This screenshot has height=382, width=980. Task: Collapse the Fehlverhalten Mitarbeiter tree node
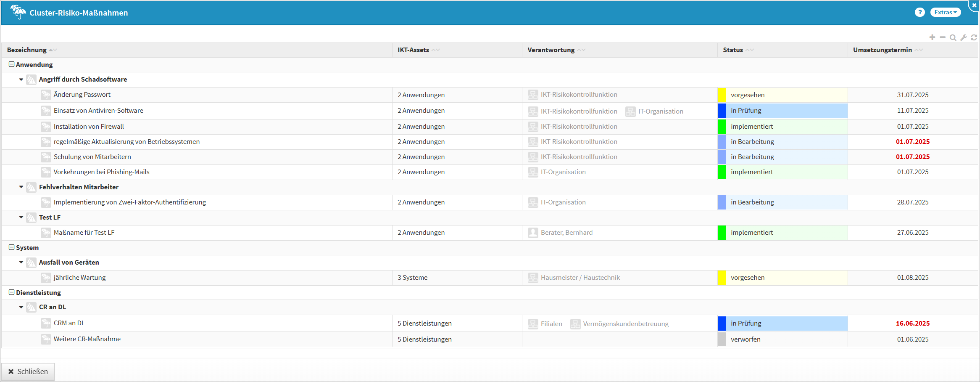pos(21,187)
